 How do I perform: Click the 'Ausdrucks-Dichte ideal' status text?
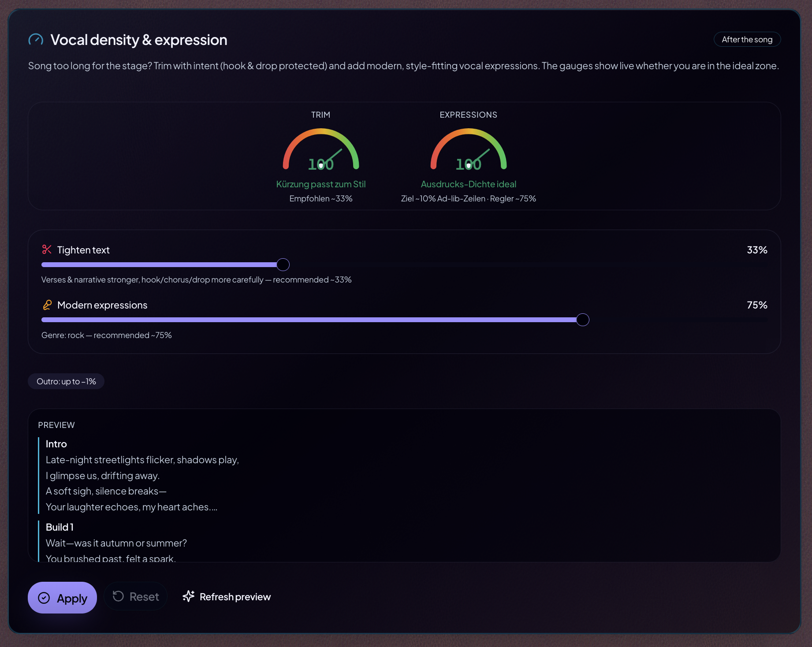pyautogui.click(x=469, y=184)
